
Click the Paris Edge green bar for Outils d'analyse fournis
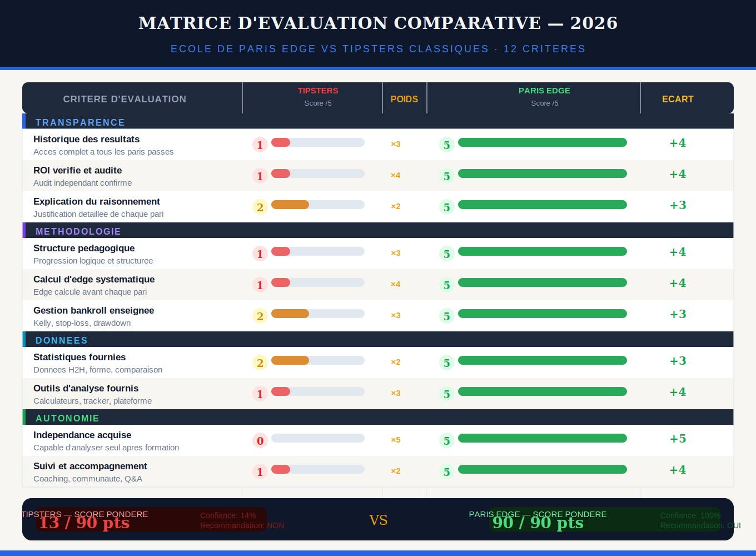543,391
